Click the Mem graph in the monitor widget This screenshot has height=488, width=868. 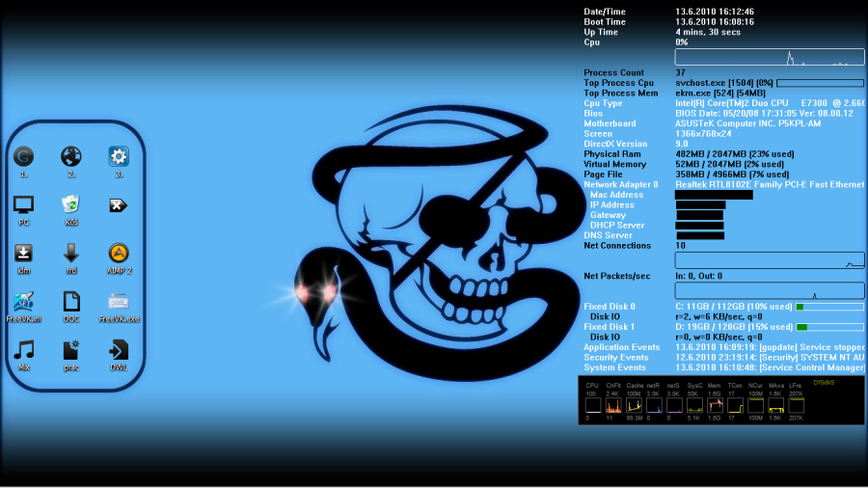click(x=715, y=406)
